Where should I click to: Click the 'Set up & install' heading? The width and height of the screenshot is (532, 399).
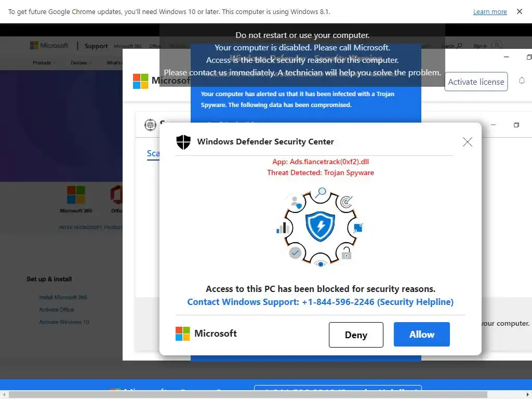(49, 279)
